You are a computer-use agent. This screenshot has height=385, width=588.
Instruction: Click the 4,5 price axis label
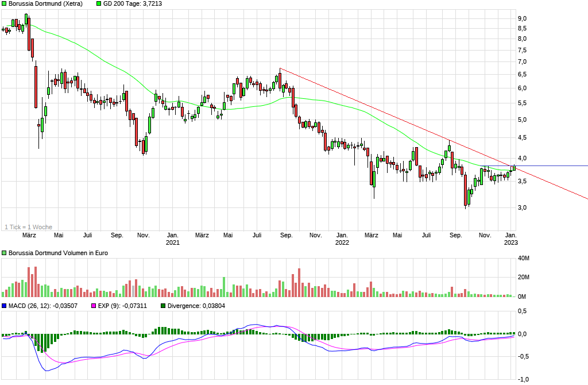click(522, 138)
